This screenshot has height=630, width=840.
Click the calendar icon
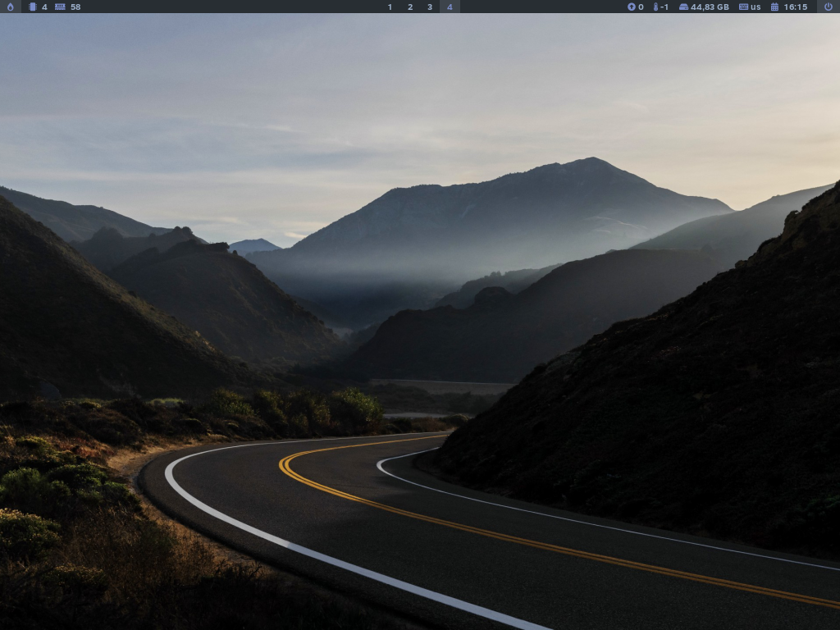click(x=774, y=7)
